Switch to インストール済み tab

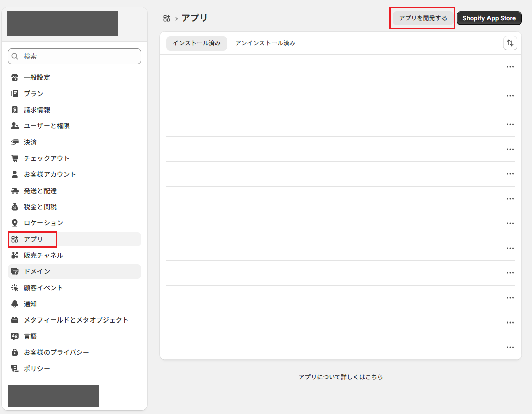point(196,43)
